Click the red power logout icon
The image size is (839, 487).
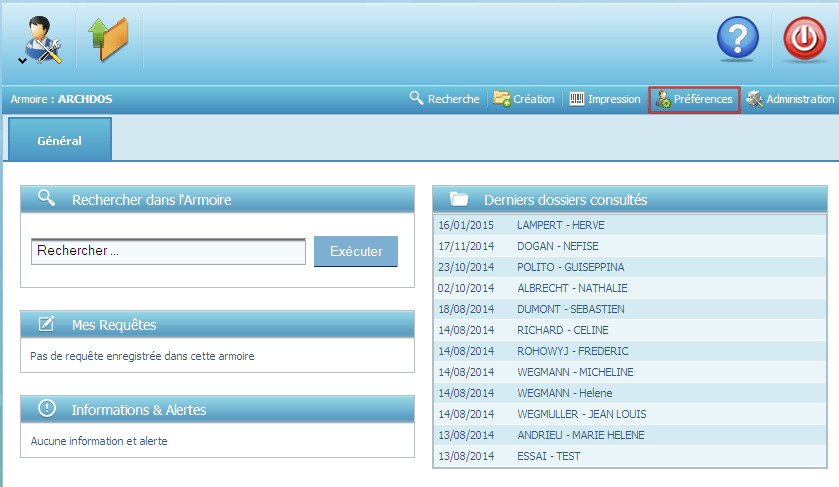803,41
